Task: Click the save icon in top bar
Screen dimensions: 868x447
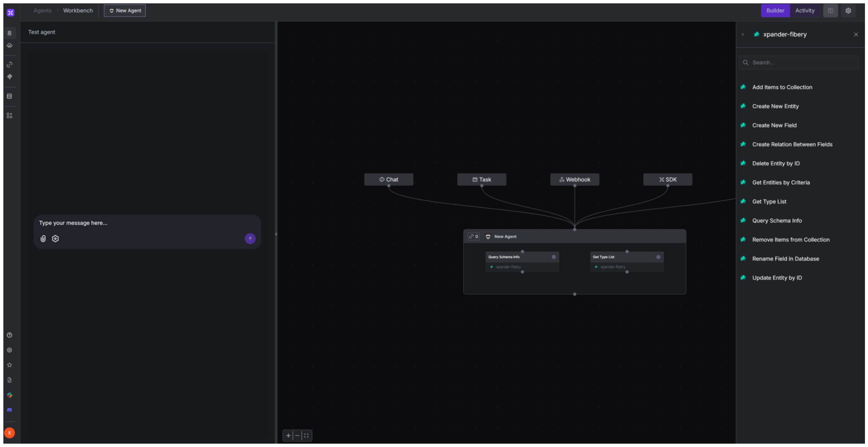Action: (830, 11)
